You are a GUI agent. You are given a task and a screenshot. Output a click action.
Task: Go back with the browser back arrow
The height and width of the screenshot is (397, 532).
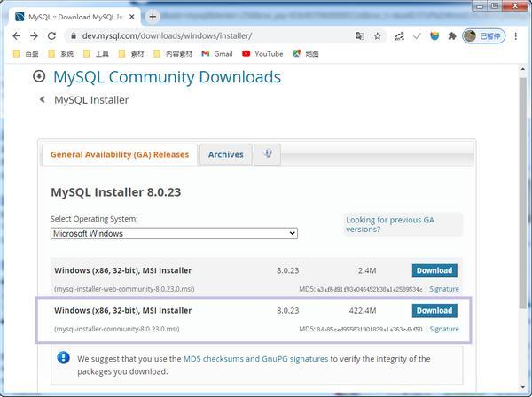[16, 36]
